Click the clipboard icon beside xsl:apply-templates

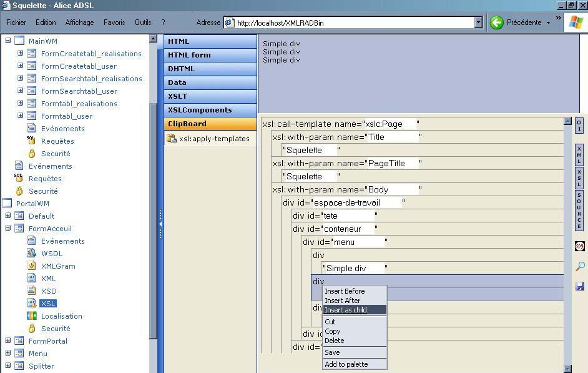pos(172,139)
